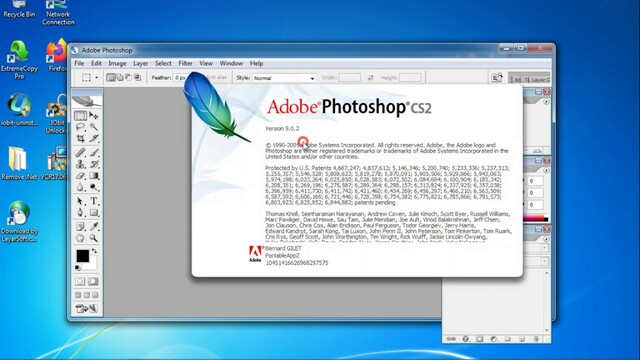Click the white background color swatch
Image resolution: width=640 pixels, height=360 pixels.
pyautogui.click(x=93, y=265)
